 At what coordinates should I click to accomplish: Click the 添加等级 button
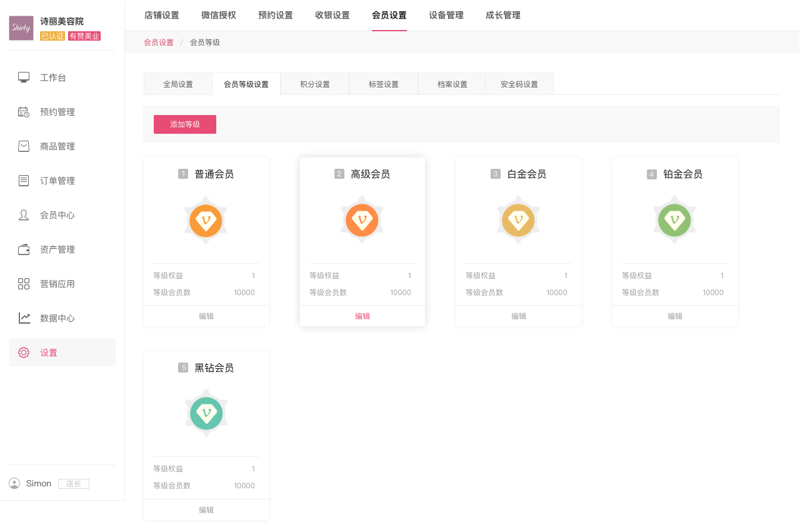click(x=185, y=124)
